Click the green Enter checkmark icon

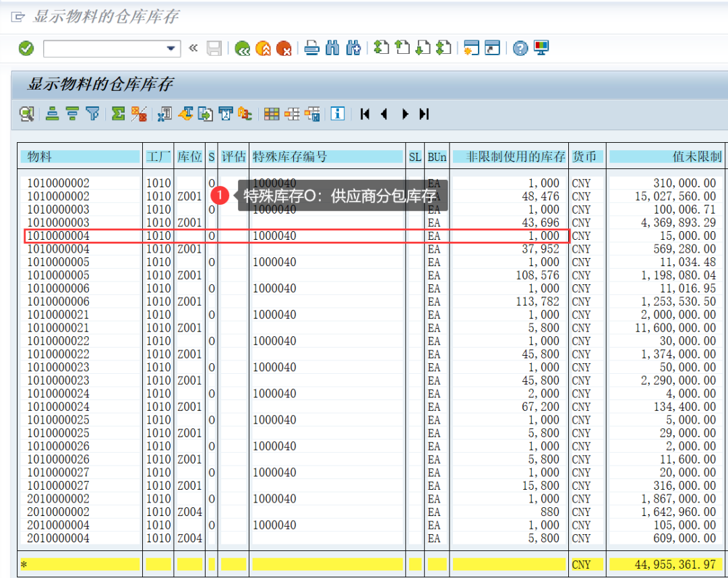point(26,49)
